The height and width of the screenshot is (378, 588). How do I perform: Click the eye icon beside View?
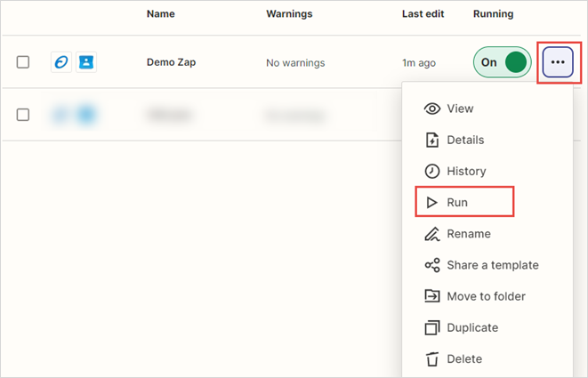click(432, 109)
